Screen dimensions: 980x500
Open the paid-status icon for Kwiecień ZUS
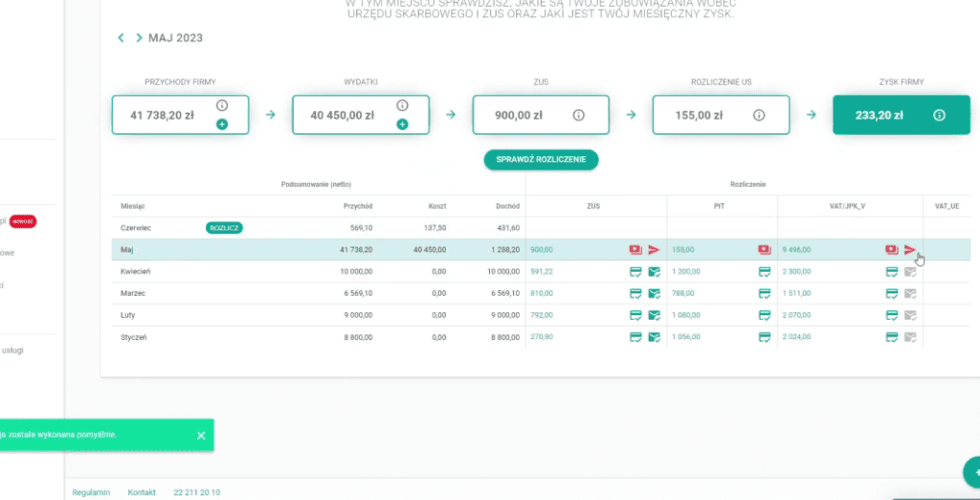[635, 272]
